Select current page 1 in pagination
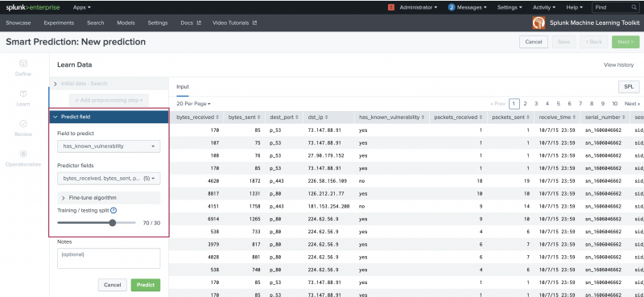Screen dimensions: 644x297 click(514, 104)
